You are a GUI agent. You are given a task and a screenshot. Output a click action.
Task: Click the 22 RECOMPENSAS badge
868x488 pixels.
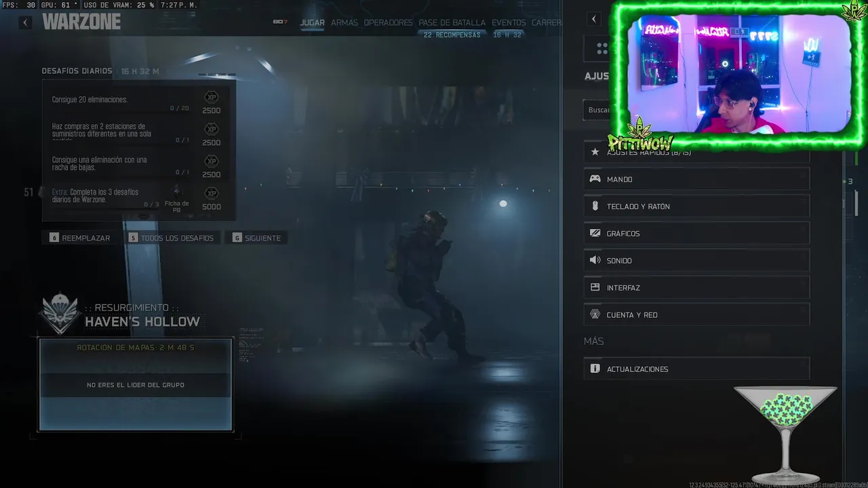(452, 35)
